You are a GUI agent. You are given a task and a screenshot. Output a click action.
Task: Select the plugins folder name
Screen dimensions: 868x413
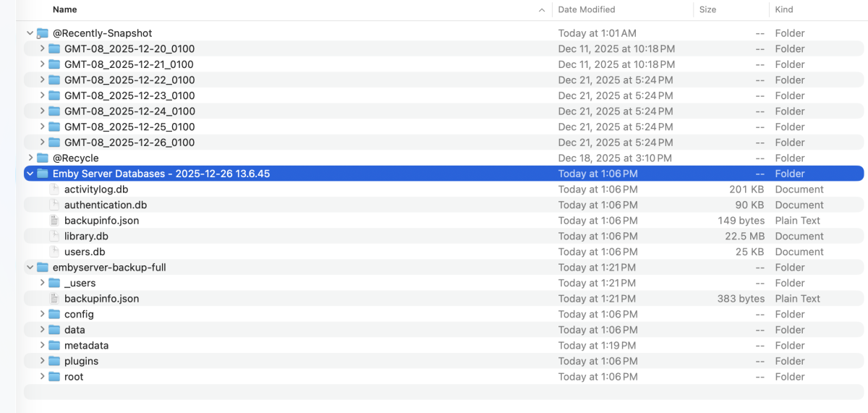(x=81, y=361)
